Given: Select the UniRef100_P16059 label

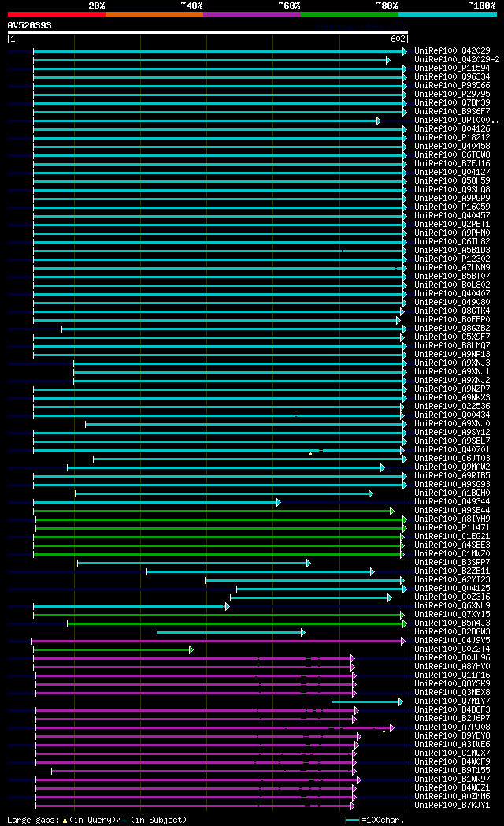Looking at the screenshot, I should coord(452,207).
